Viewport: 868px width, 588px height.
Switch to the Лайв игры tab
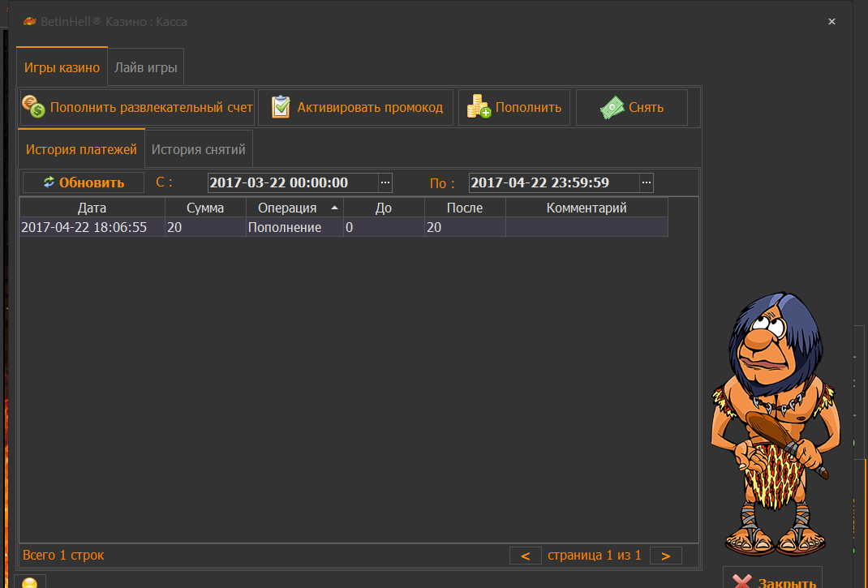pyautogui.click(x=146, y=67)
